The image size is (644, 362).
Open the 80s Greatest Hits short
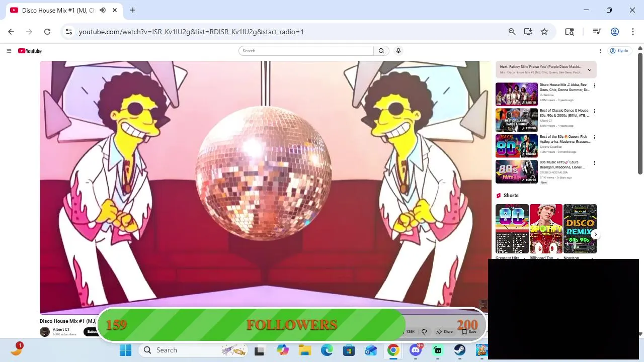click(x=512, y=229)
